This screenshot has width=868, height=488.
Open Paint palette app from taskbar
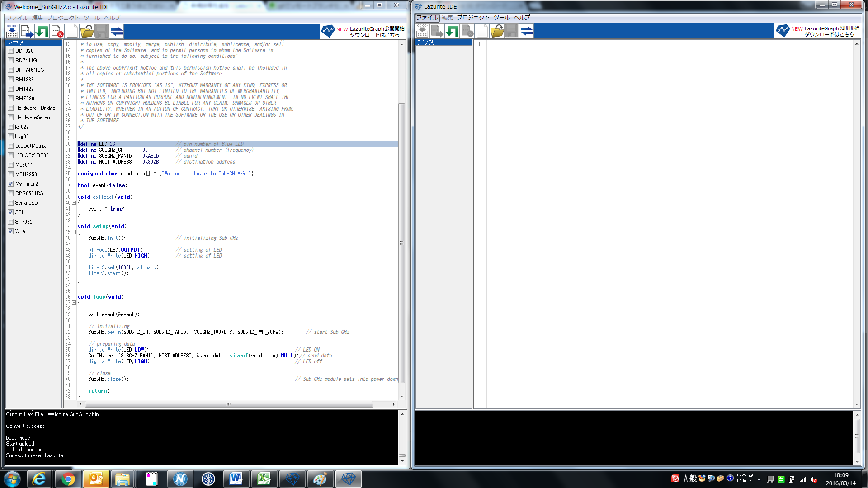(x=320, y=479)
